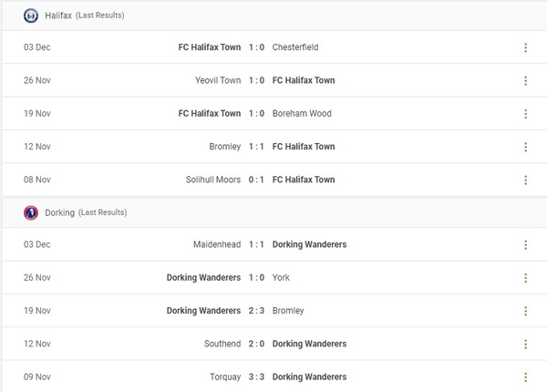Open more options for Solihull Moors match
This screenshot has height=392, width=547.
coord(525,180)
